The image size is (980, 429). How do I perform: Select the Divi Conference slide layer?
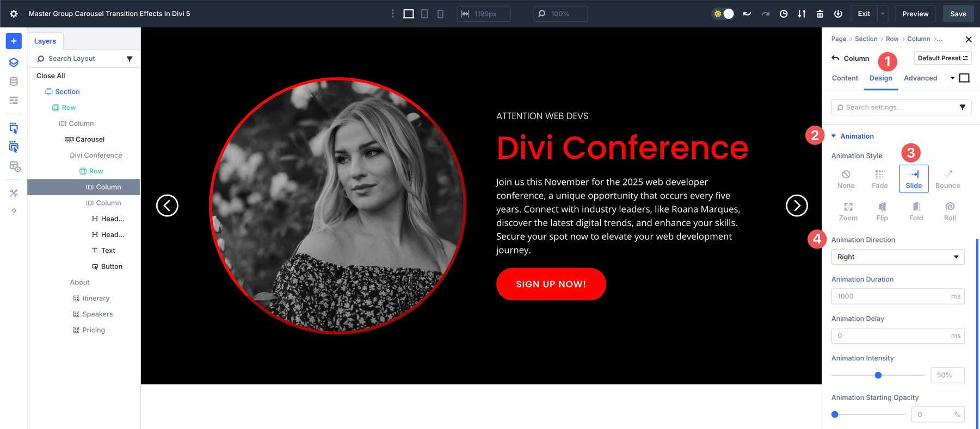[96, 155]
